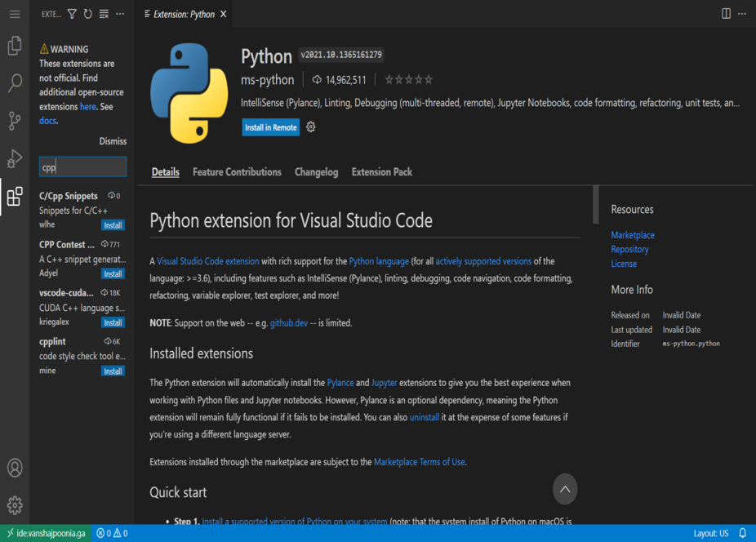Clear extensions search results
The width and height of the screenshot is (756, 542).
(104, 14)
